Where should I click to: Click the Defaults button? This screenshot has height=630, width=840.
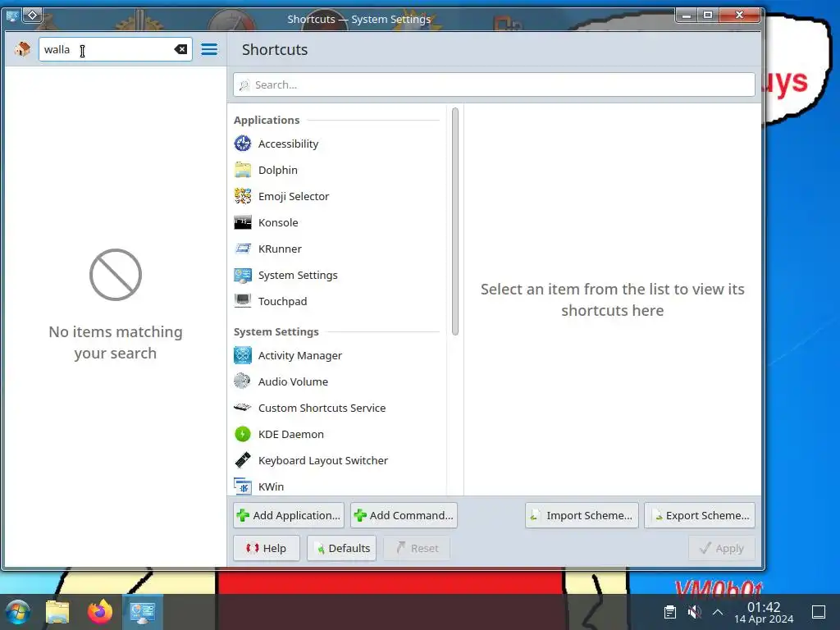342,548
